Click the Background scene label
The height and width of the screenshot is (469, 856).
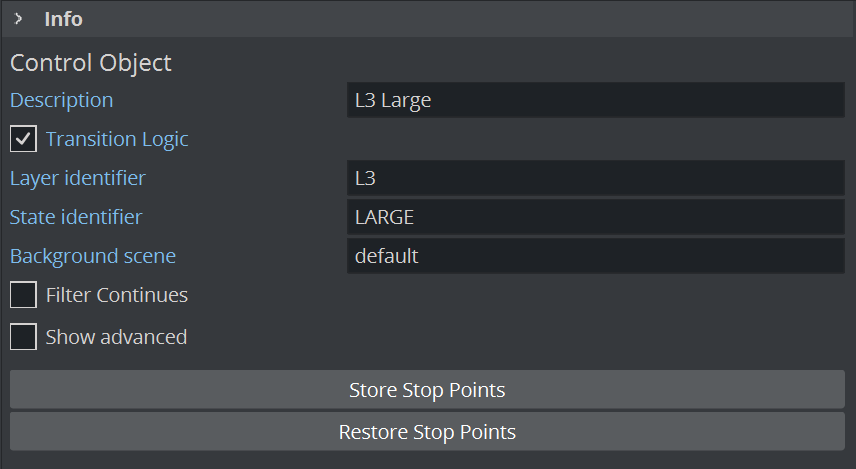pos(93,256)
